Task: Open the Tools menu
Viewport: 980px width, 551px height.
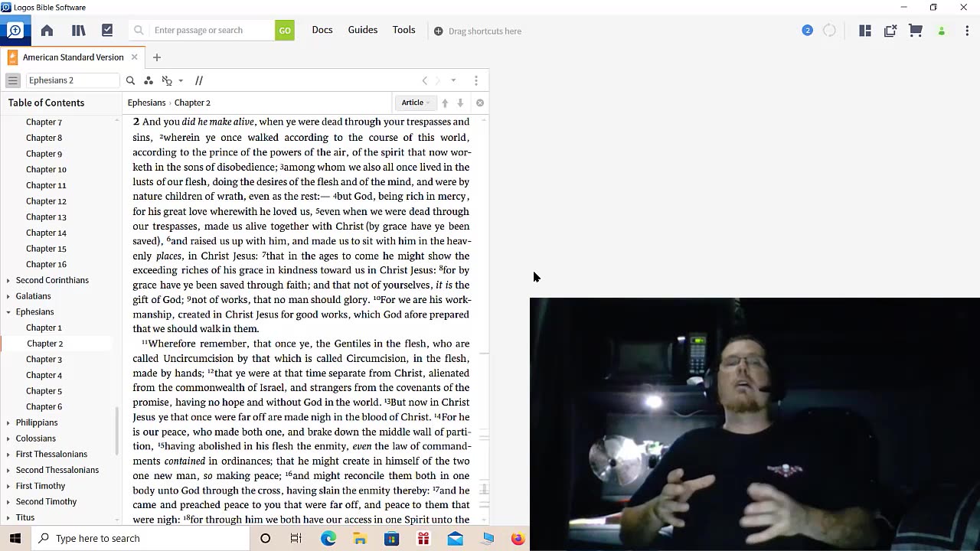Action: [x=404, y=30]
